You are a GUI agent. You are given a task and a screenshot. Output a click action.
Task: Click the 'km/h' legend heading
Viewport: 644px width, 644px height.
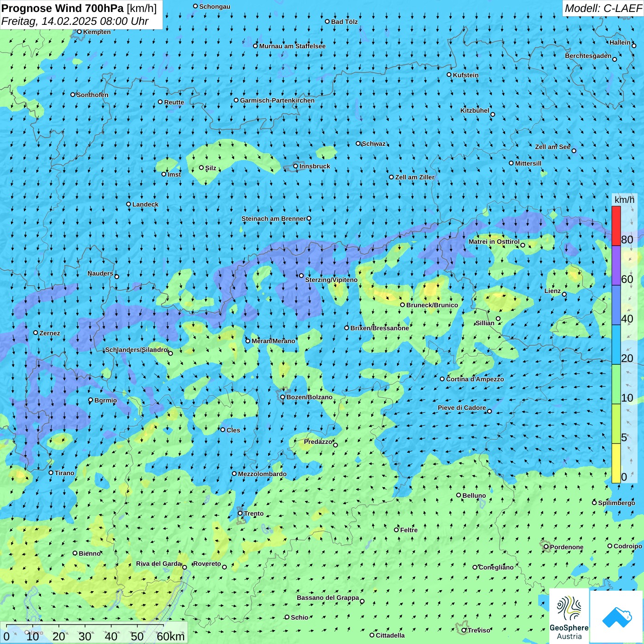[x=624, y=200]
